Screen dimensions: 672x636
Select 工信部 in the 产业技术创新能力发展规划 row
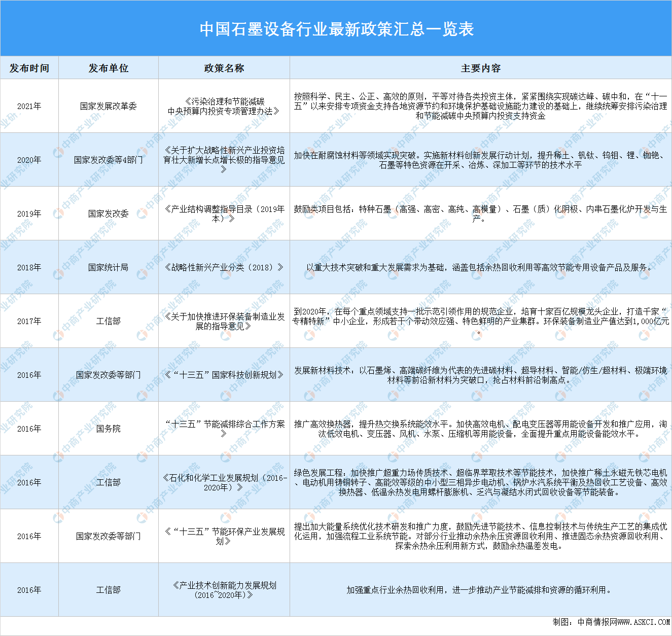109,590
